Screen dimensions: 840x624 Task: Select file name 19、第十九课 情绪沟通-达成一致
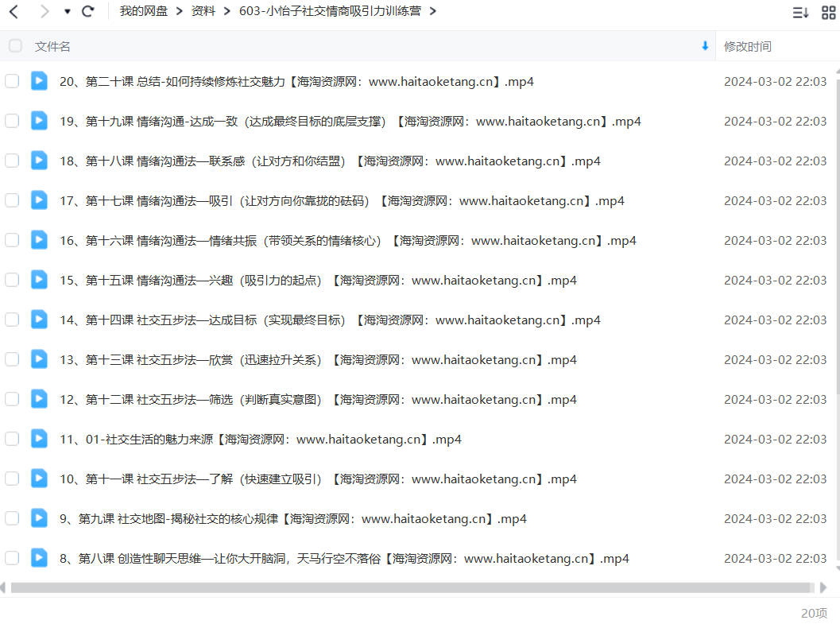350,122
